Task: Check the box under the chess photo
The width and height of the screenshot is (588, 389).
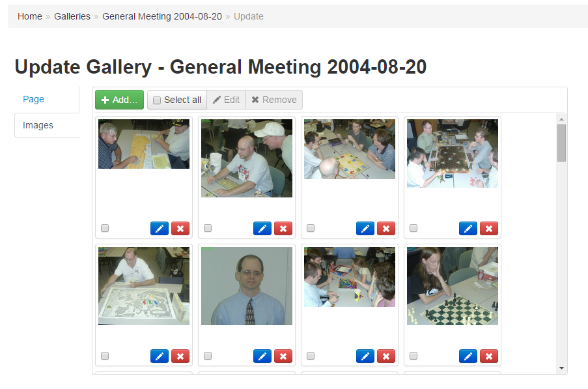Action: 413,356
